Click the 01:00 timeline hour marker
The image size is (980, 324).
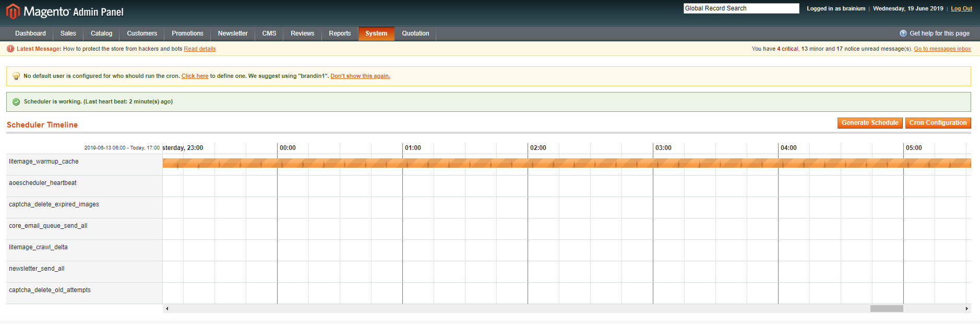pos(413,148)
